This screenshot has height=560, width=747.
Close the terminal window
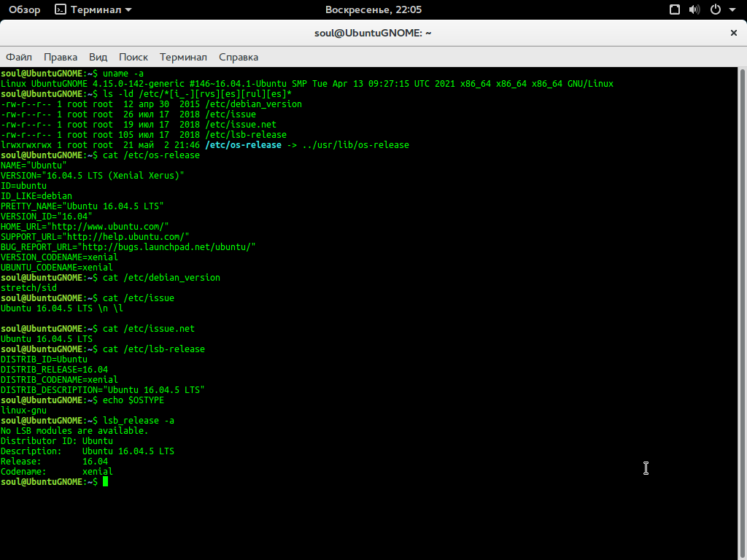[734, 33]
